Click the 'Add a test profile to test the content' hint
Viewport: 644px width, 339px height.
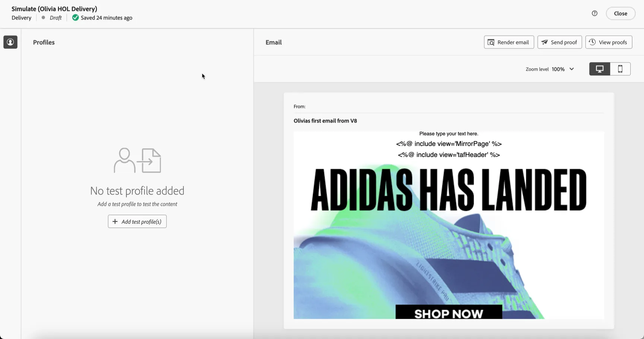pyautogui.click(x=137, y=204)
